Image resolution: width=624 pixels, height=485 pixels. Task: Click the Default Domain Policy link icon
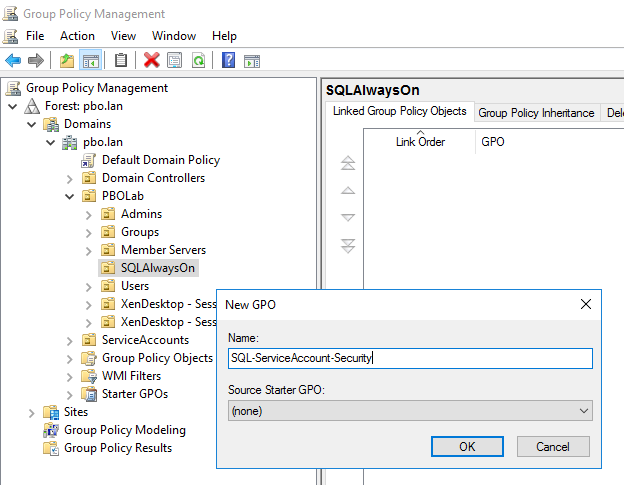click(x=88, y=160)
